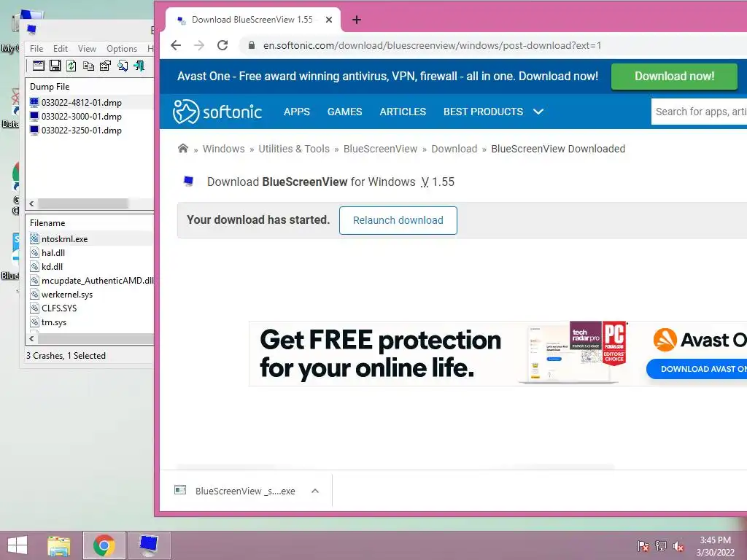Viewport: 747px width, 560px height.
Task: Click lower pane horizontal scrollbar left arrow
Action: [31, 338]
